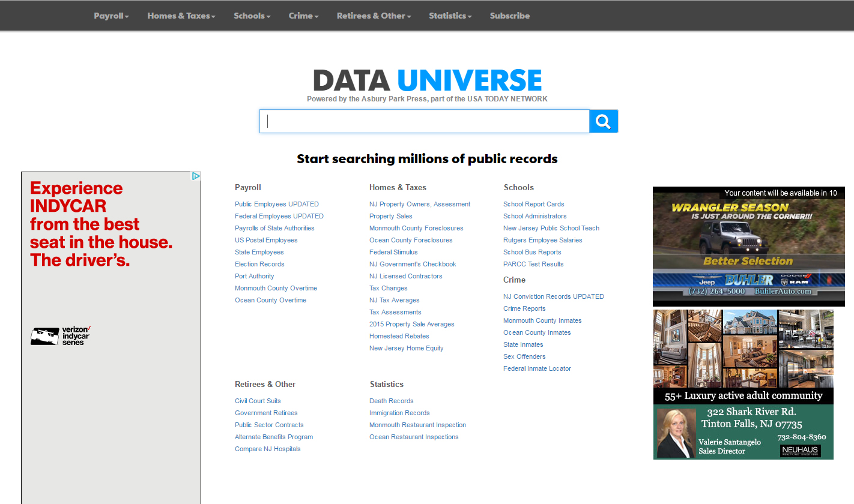Focus the main search input field
Screen dimensions: 854x504
[425, 121]
